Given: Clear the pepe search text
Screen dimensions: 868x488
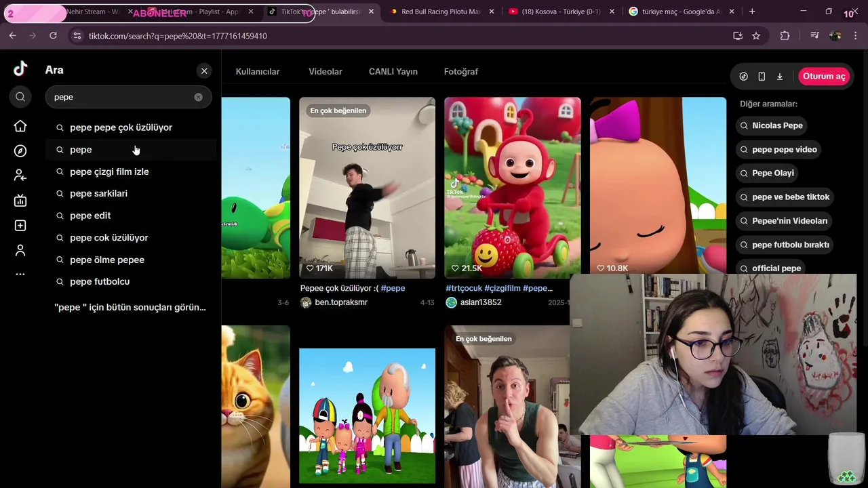Looking at the screenshot, I should coord(198,97).
